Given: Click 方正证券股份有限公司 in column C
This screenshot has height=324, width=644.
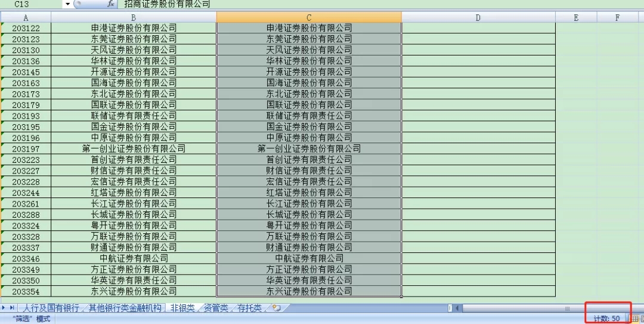Looking at the screenshot, I should coord(309,269).
